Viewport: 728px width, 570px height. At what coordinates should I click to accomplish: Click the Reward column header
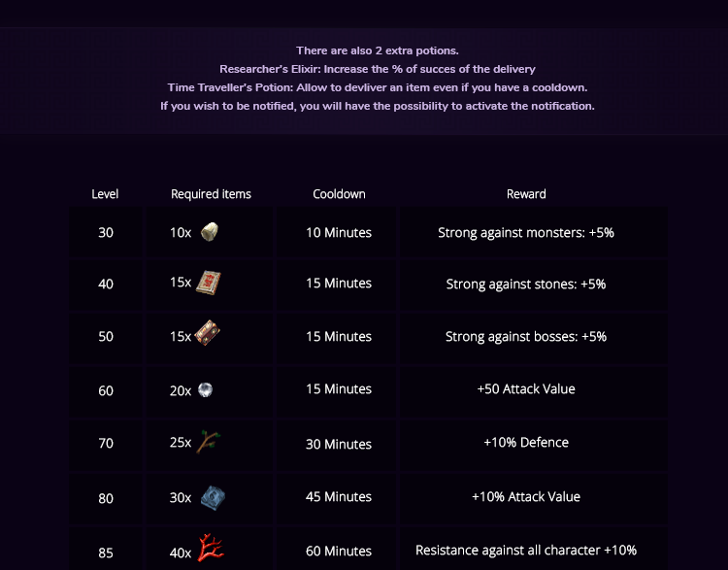pyautogui.click(x=526, y=194)
